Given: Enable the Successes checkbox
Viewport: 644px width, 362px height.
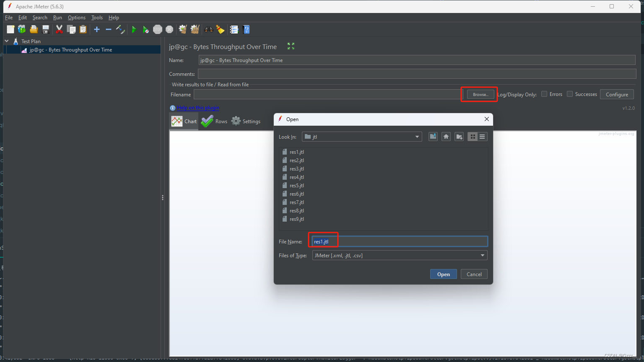Looking at the screenshot, I should 570,94.
